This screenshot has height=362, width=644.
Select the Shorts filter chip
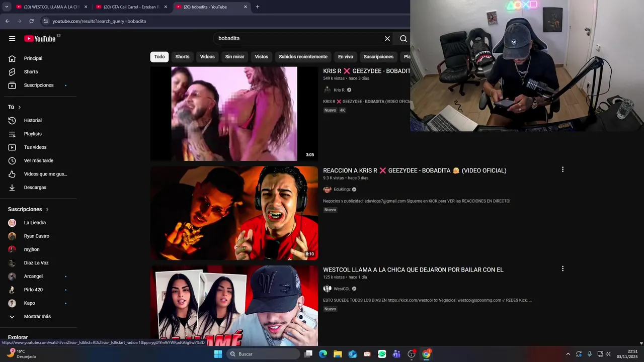pos(182,57)
